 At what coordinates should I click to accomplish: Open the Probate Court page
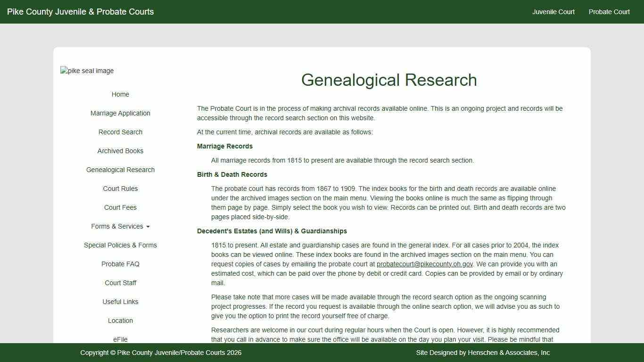609,12
